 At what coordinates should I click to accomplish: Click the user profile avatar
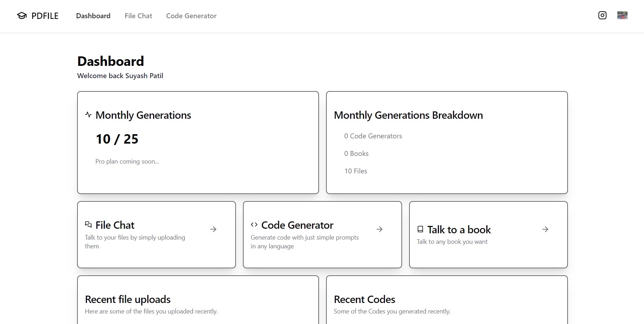pyautogui.click(x=622, y=15)
